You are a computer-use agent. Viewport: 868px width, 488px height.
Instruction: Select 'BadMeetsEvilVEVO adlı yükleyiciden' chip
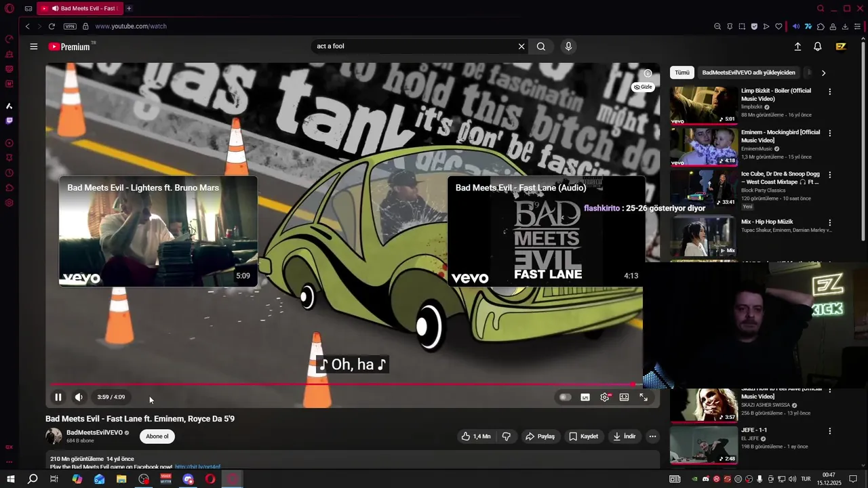pos(749,73)
